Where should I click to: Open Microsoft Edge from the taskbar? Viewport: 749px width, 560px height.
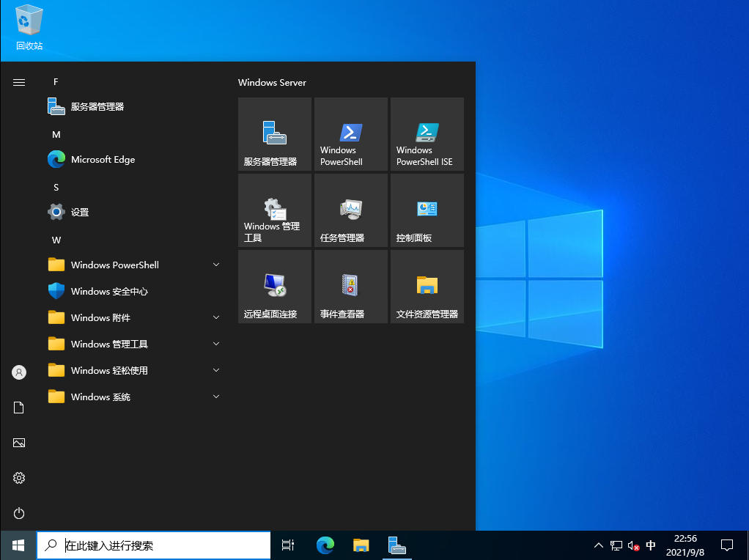[x=325, y=545]
